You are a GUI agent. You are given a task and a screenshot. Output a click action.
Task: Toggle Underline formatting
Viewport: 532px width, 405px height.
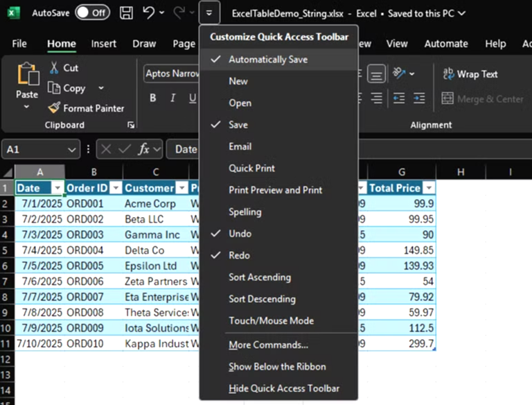pyautogui.click(x=193, y=98)
